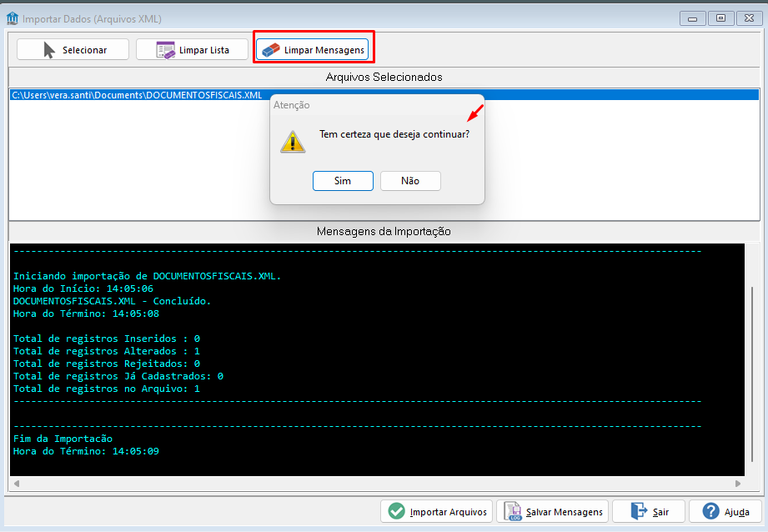Click the Limpar Lista list icon
Screen dimensions: 768x532
[166, 50]
